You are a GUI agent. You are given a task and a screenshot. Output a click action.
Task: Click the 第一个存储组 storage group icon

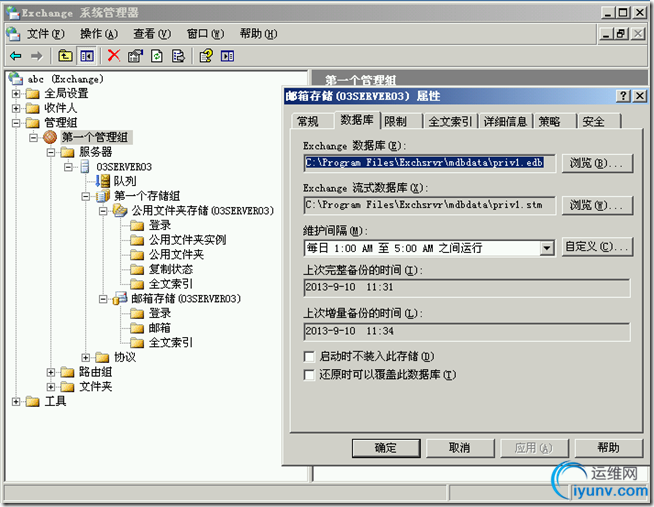point(103,196)
